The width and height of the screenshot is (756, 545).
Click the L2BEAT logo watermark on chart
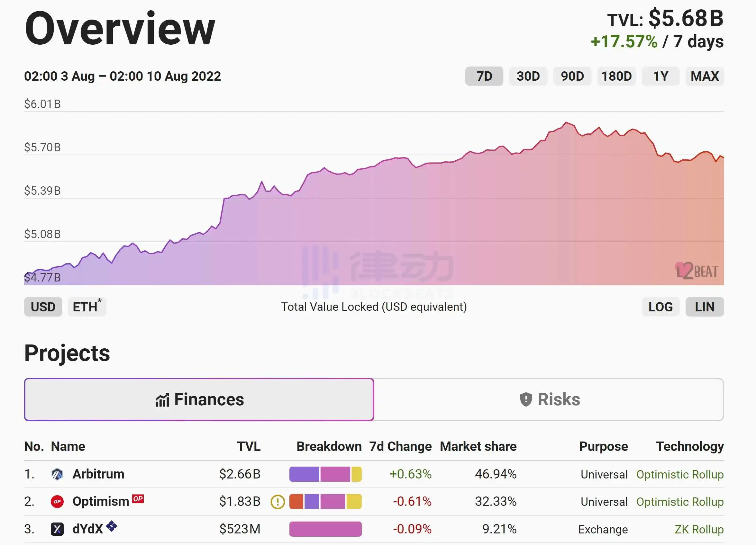point(697,271)
